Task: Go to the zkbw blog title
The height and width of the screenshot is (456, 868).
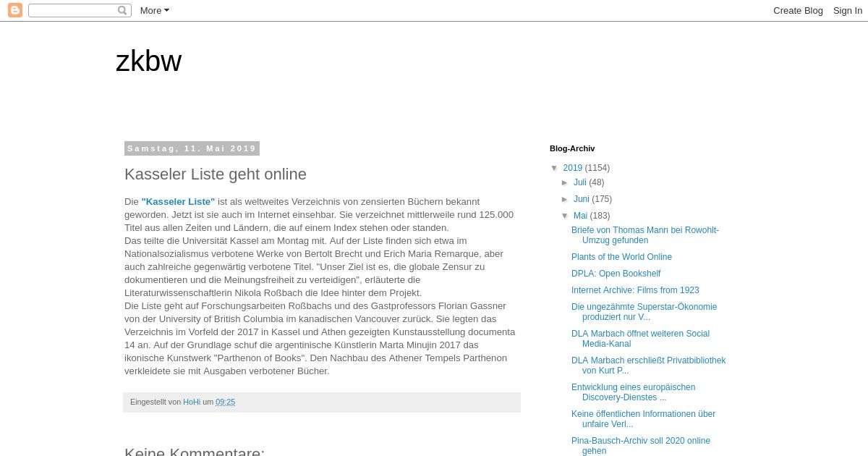Action: tap(148, 62)
